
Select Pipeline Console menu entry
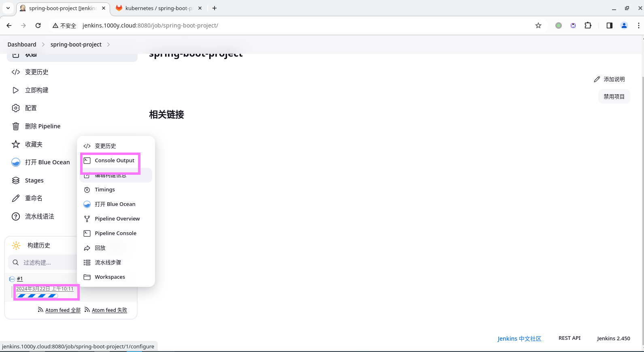pos(116,233)
